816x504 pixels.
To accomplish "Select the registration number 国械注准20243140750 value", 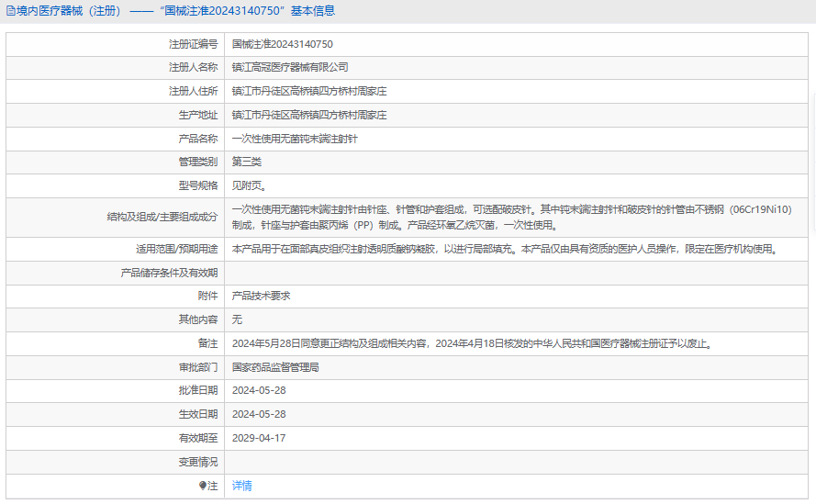I will click(283, 44).
